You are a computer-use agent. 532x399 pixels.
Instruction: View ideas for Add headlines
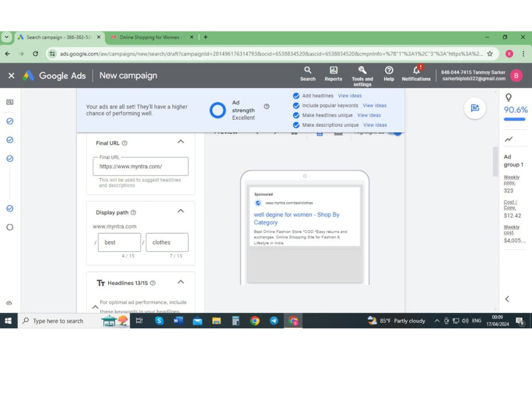(350, 96)
